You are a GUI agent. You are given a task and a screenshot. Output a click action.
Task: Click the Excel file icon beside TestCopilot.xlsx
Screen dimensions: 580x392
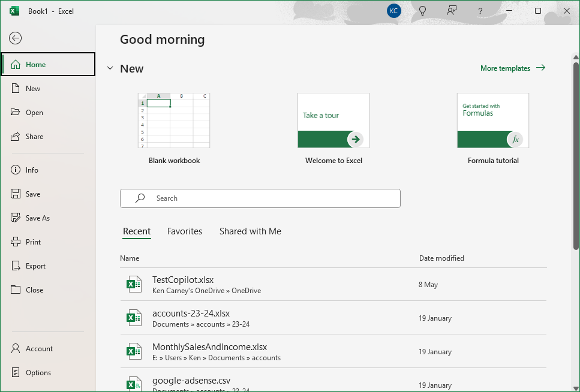click(133, 284)
